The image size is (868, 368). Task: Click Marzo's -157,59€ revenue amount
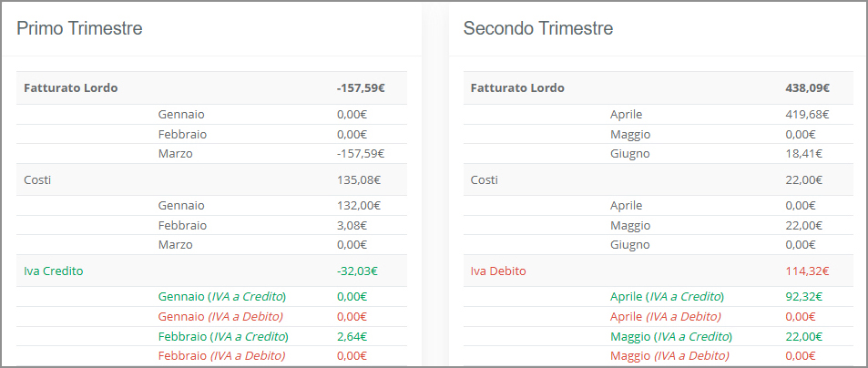point(361,154)
